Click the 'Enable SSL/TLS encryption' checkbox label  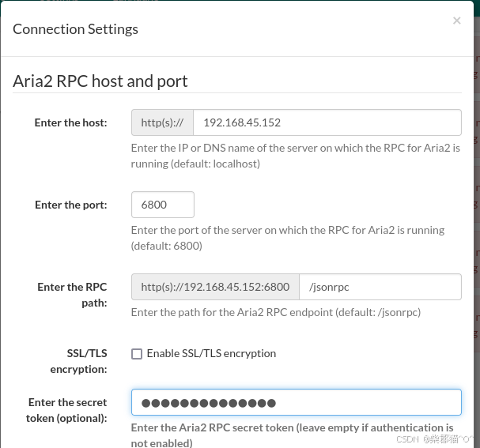[x=211, y=353]
